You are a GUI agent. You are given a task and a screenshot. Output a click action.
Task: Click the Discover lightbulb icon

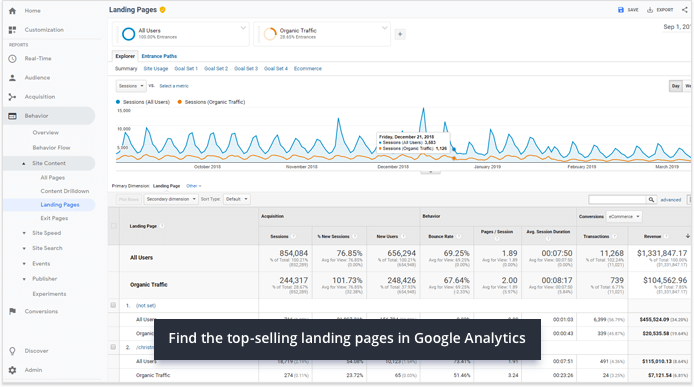(12, 351)
